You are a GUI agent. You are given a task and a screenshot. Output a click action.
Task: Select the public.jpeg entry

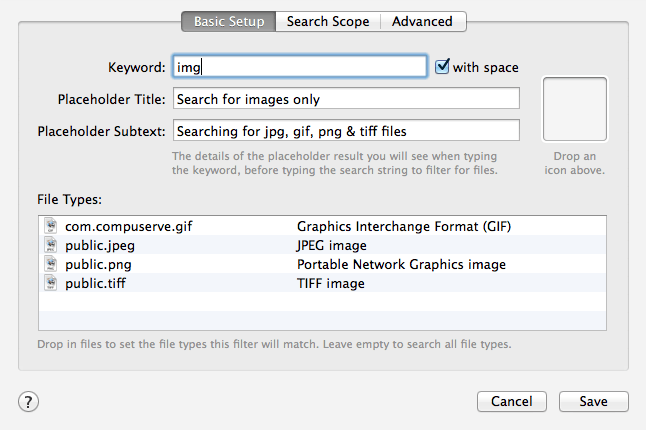coord(322,245)
